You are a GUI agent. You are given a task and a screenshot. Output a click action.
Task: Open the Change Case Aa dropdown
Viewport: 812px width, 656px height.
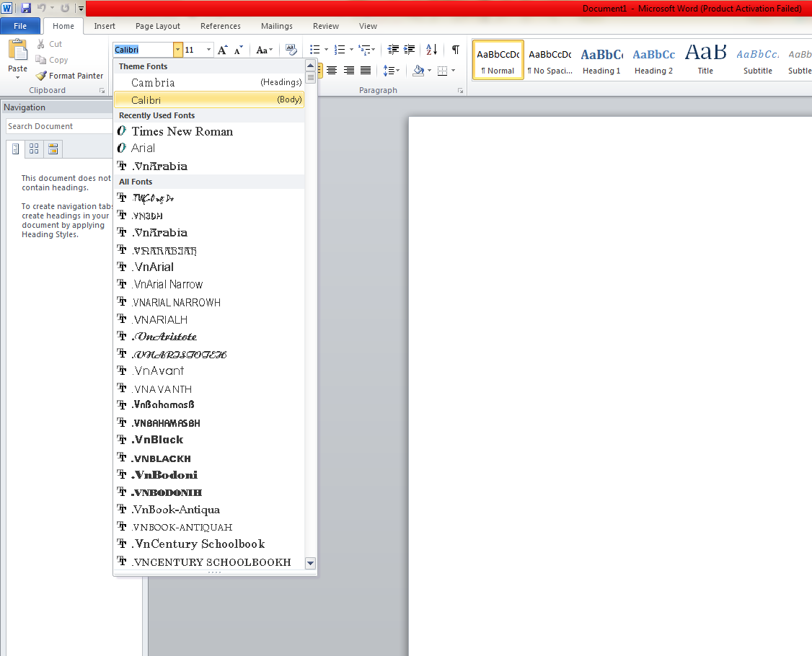click(x=264, y=50)
